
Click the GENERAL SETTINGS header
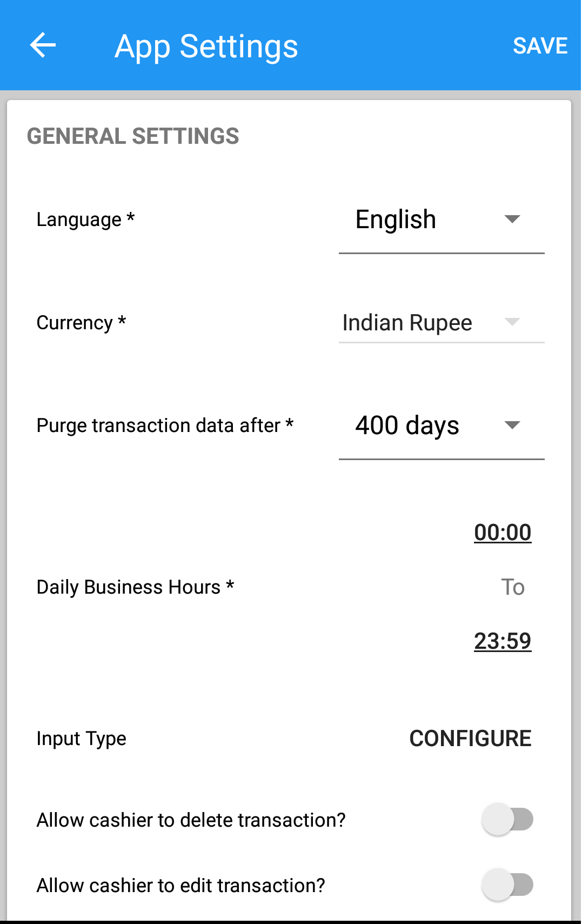coord(133,136)
